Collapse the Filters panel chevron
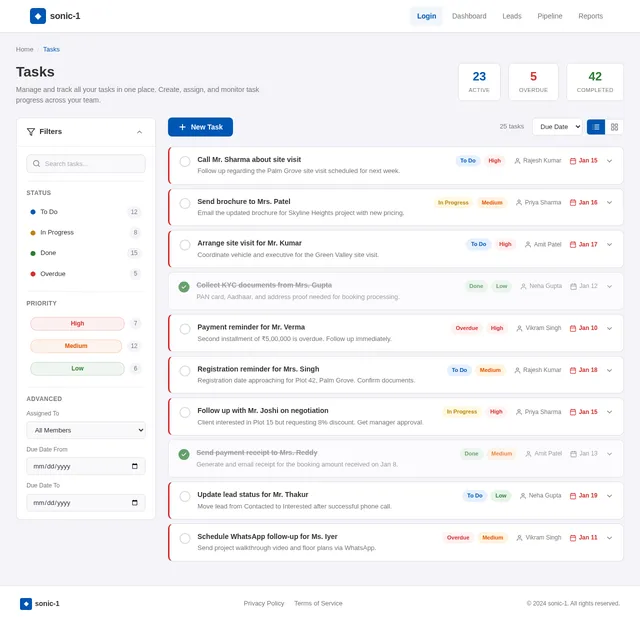 [x=139, y=132]
